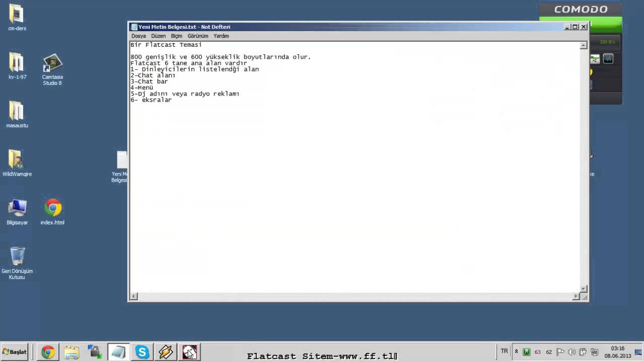This screenshot has height=362, width=644.
Task: Open the Yardım menu
Action: (x=221, y=36)
